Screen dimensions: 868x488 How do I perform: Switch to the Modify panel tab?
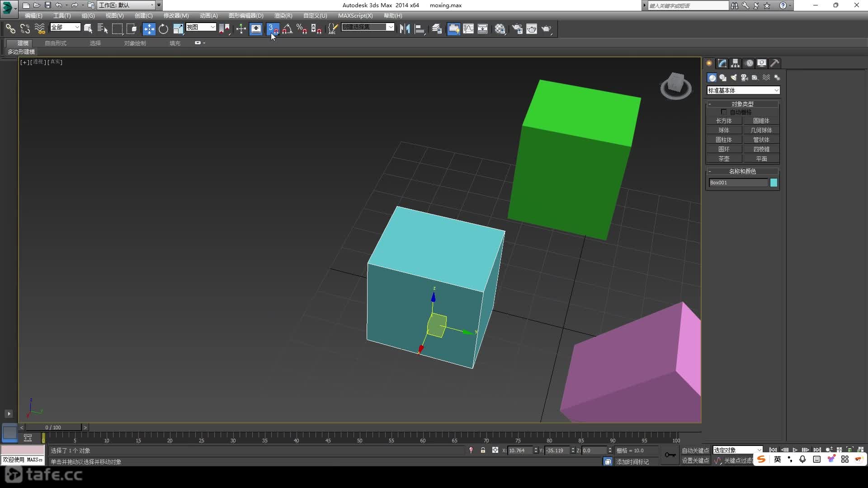click(722, 63)
